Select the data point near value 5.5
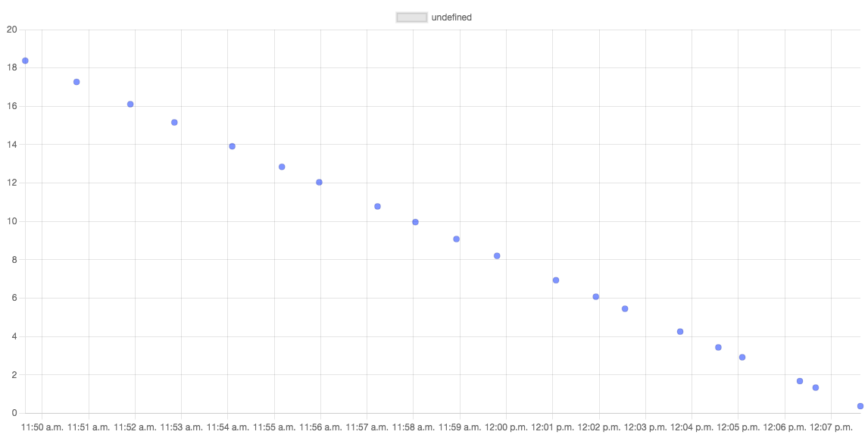 pyautogui.click(x=625, y=309)
